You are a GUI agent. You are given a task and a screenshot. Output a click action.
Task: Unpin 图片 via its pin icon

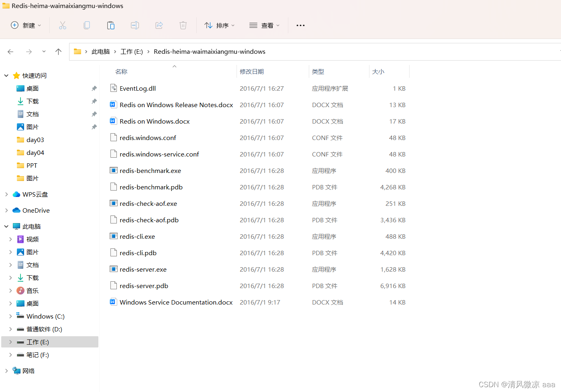[94, 127]
